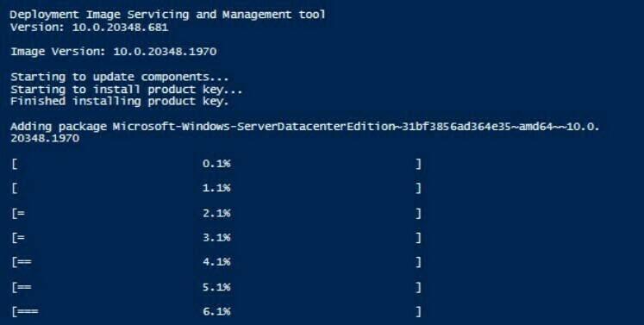Click the 0.1% progress value

click(216, 164)
